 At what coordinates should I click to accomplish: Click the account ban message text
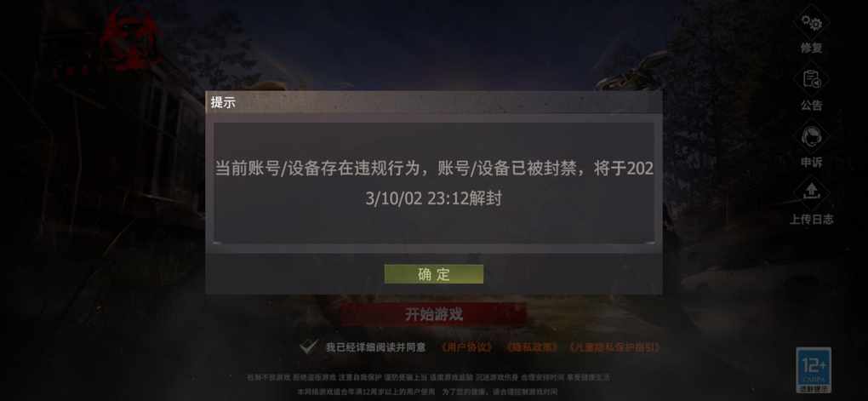(434, 183)
